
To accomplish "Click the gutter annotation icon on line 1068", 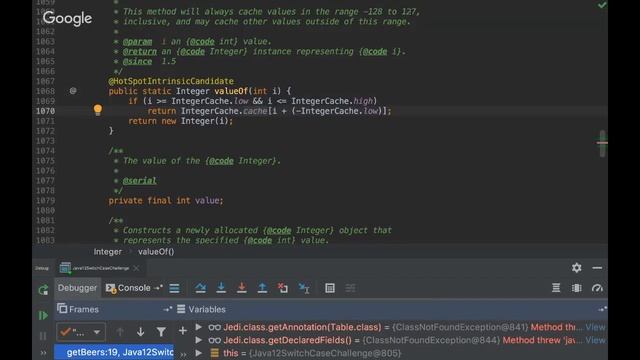I will (73, 91).
